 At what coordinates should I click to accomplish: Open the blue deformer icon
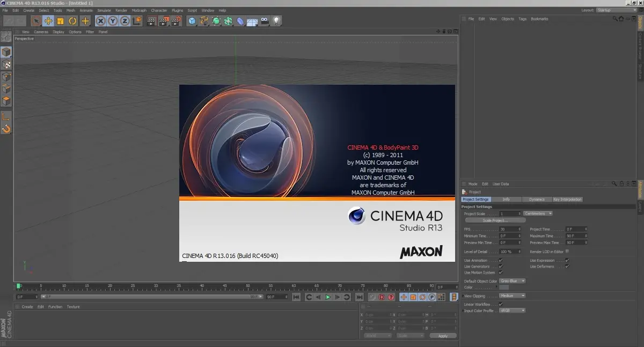point(240,21)
